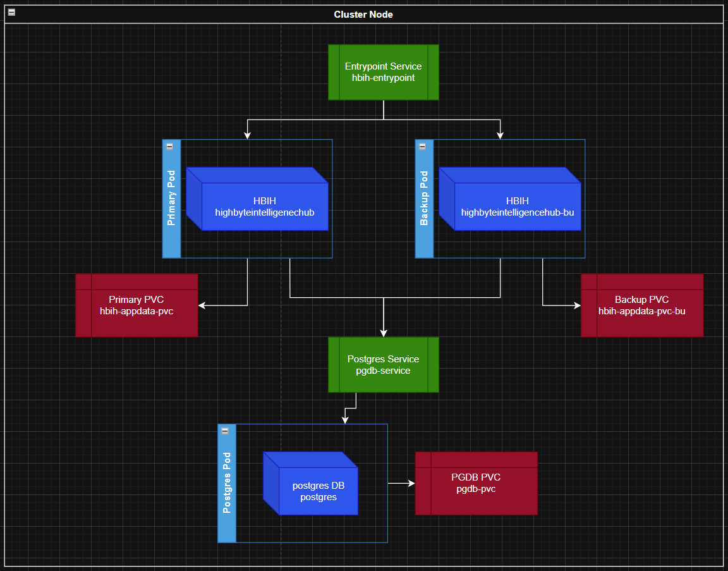Select arrowhead entering Postgres Service box

click(384, 333)
